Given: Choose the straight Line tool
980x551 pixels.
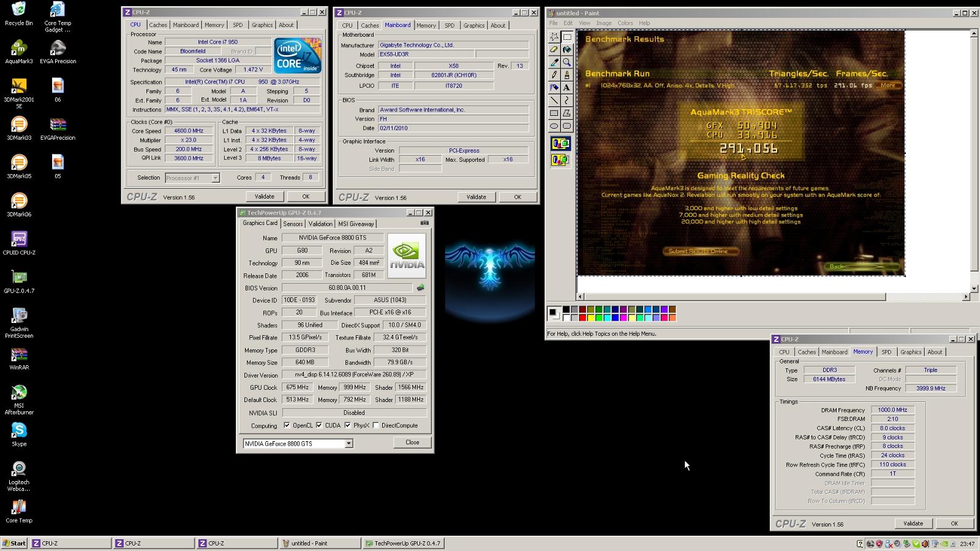Looking at the screenshot, I should (x=554, y=101).
